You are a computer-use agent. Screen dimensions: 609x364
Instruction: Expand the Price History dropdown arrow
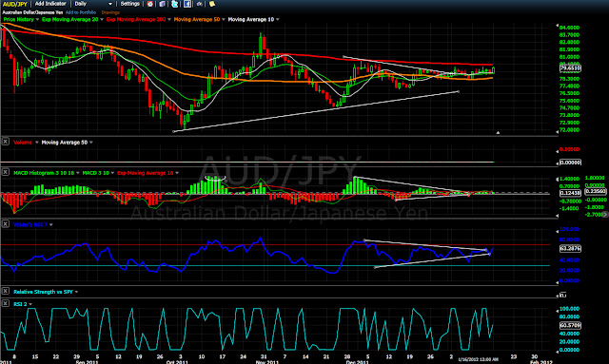pos(37,19)
